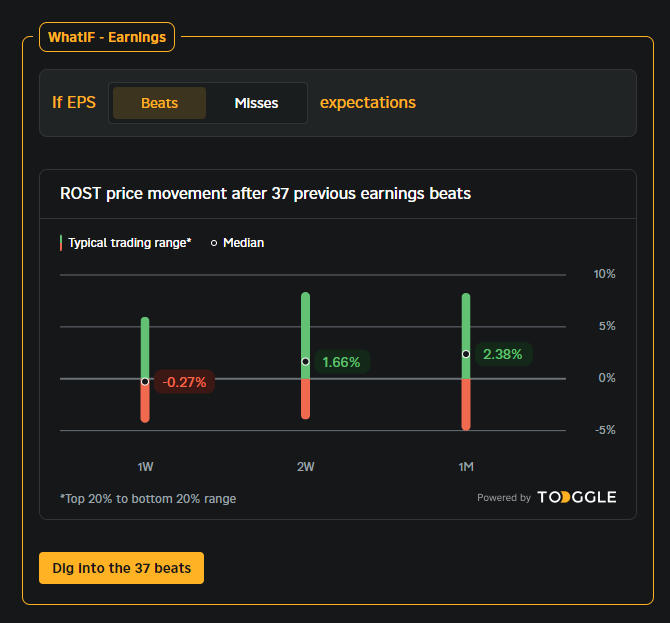Viewport: 670px width, 623px height.
Task: Click the 10% y-axis label
Action: click(604, 274)
